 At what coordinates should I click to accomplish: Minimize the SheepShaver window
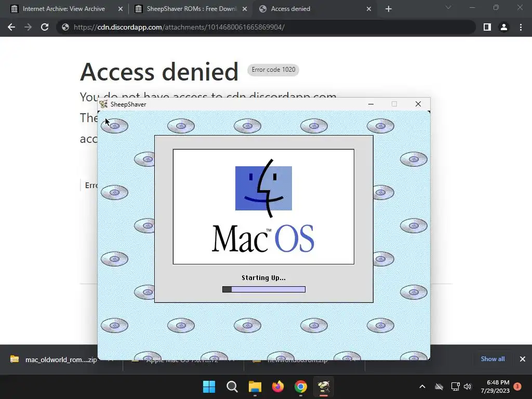[371, 104]
